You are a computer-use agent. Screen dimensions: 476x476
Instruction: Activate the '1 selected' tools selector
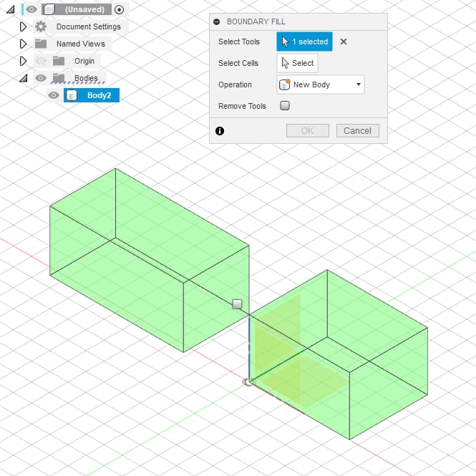pyautogui.click(x=304, y=42)
